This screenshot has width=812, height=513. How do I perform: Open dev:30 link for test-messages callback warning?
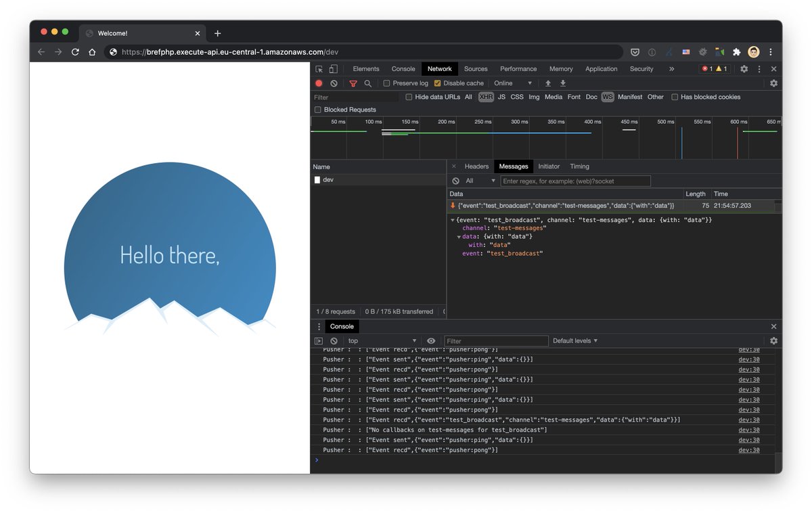tap(749, 430)
